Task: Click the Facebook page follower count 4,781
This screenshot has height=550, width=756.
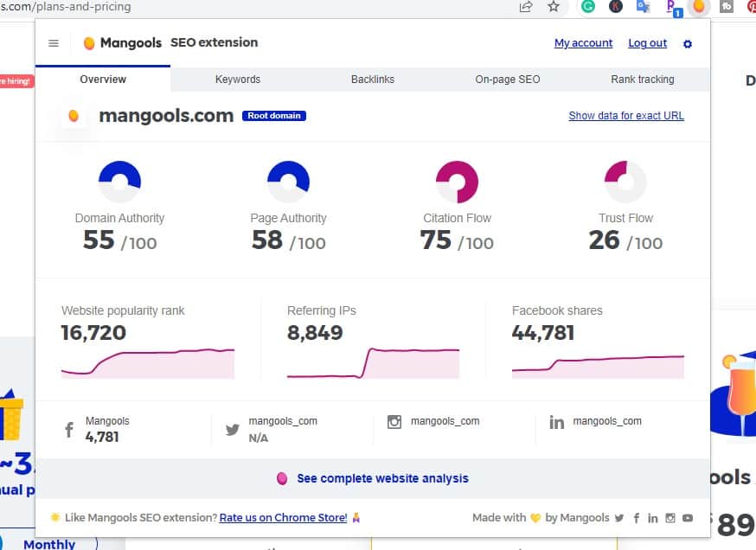Action: click(102, 438)
